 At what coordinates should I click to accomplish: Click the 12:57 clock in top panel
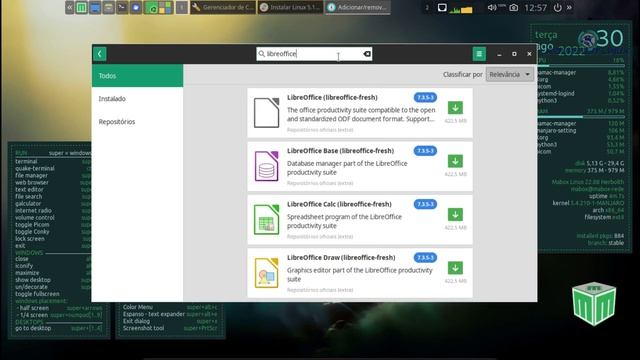[x=536, y=8]
